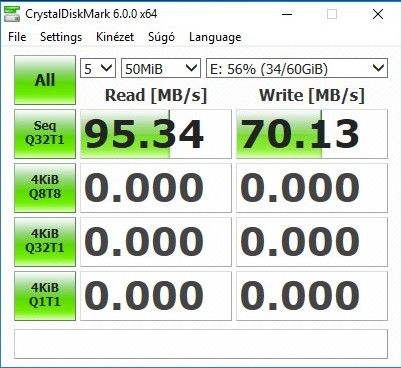
Task: Select the 4KiB Q32T1 read value
Action: point(156,242)
